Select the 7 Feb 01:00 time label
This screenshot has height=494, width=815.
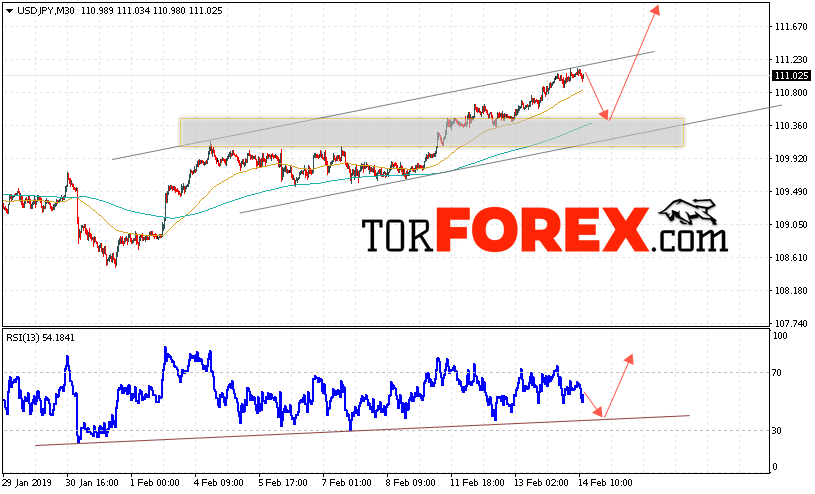tap(347, 483)
